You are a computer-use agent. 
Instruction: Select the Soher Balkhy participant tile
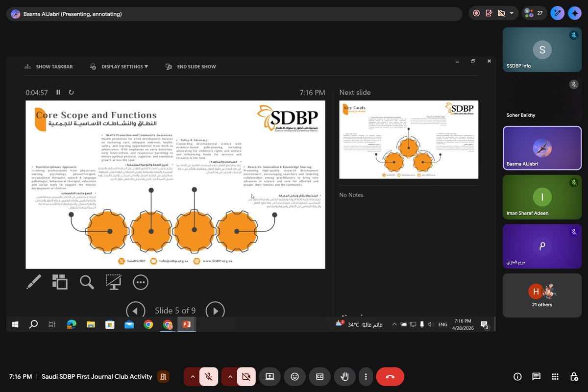(x=542, y=99)
